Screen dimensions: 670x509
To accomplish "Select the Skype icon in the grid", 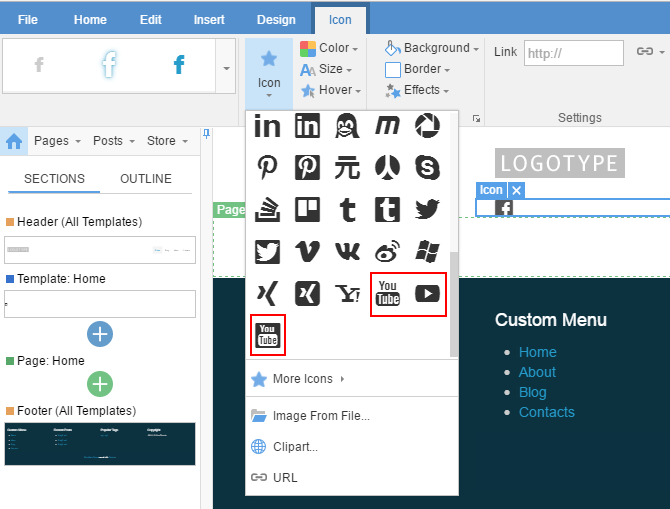I will click(x=427, y=167).
